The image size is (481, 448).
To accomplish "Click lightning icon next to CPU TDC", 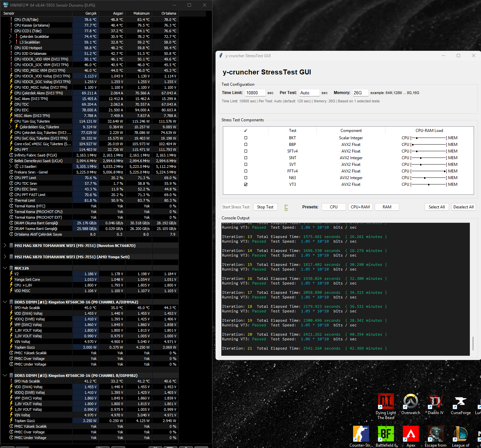I will tap(11, 104).
